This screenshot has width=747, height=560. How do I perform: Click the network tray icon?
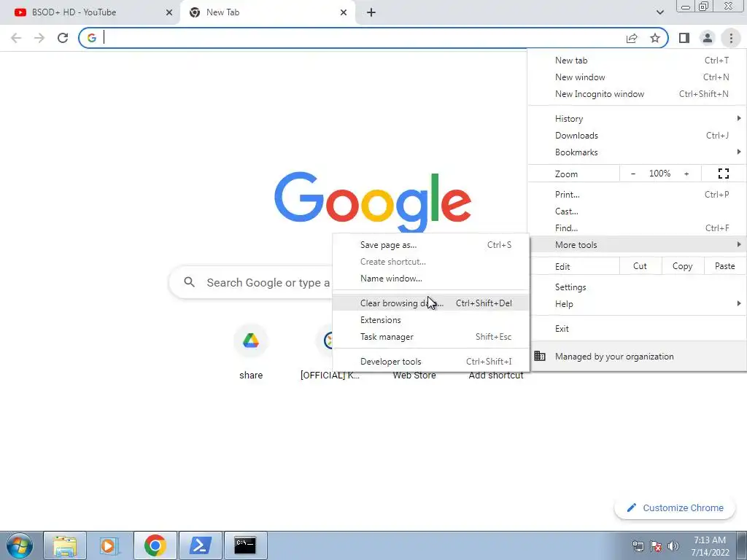pyautogui.click(x=638, y=546)
